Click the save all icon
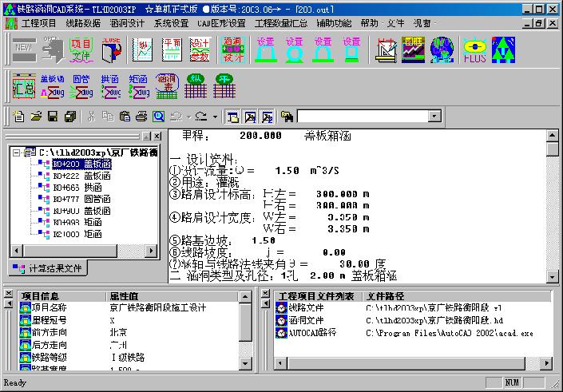Viewport: 563px width, 392px height. [70, 117]
